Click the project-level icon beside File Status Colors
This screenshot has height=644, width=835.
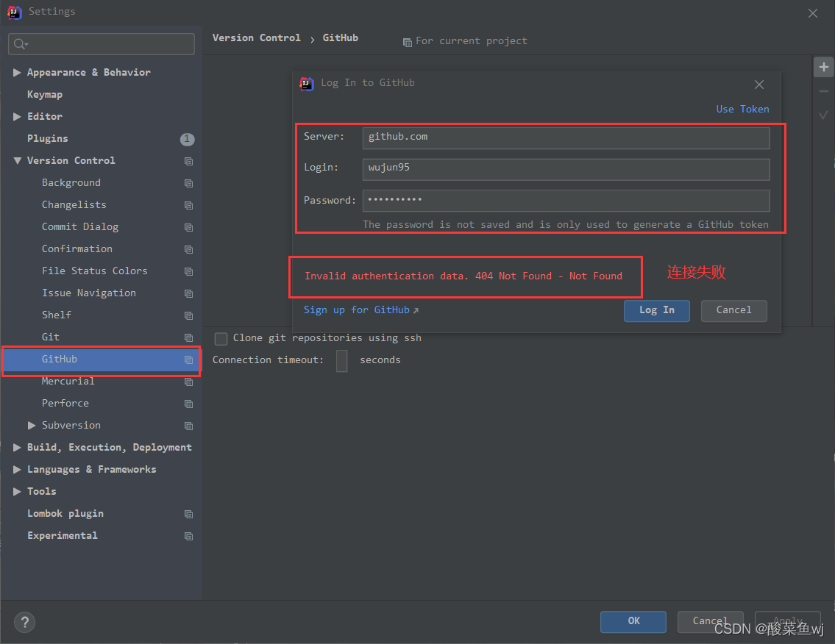pos(188,271)
